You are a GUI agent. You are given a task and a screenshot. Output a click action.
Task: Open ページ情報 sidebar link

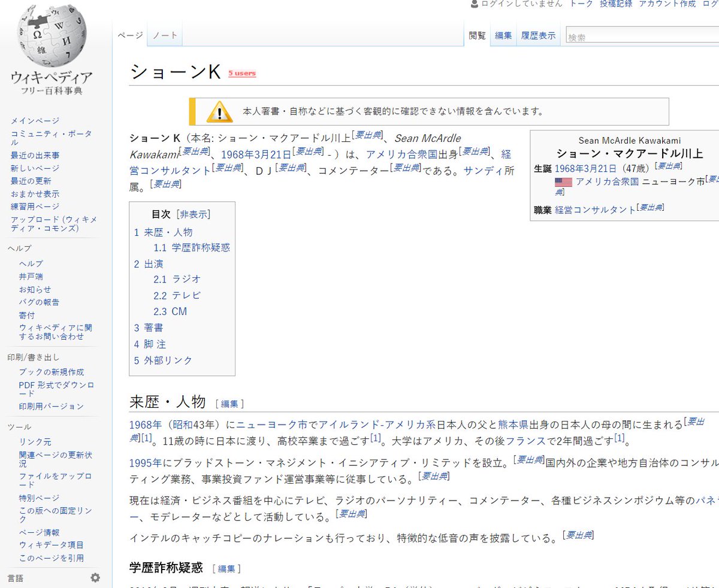pyautogui.click(x=40, y=532)
